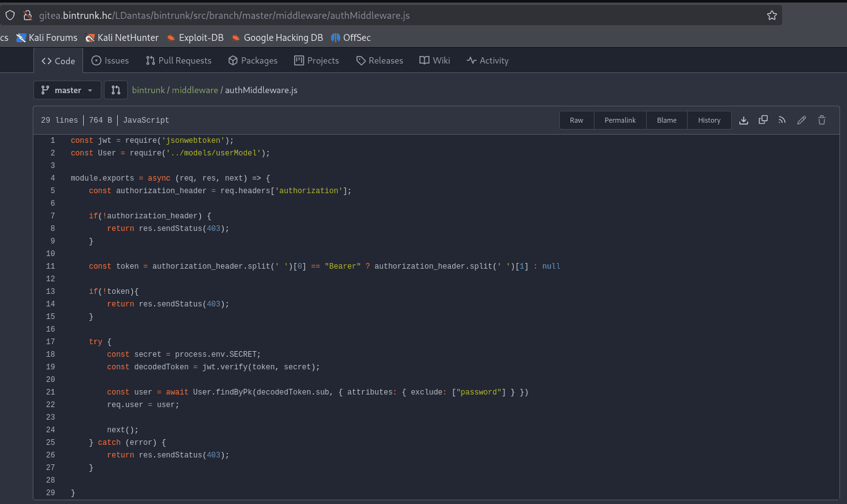Image resolution: width=847 pixels, height=504 pixels.
Task: View repository Activity tab
Action: coord(487,60)
